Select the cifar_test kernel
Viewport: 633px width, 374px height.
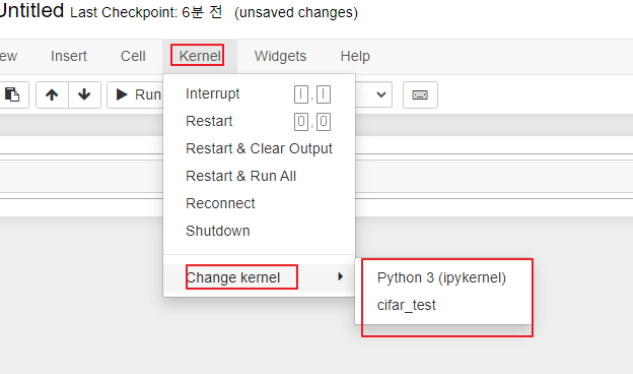407,305
